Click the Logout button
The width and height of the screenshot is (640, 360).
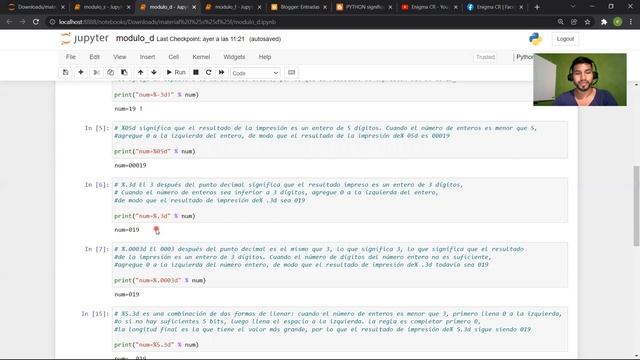[565, 39]
